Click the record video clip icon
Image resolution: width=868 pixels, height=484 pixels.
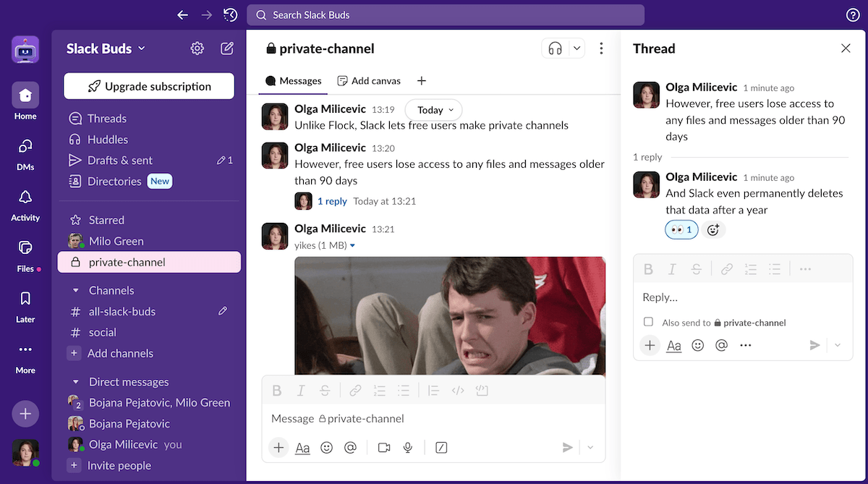(x=384, y=448)
